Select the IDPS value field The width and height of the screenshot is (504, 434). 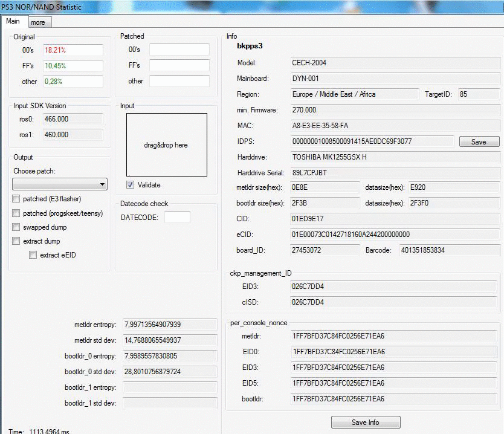372,141
